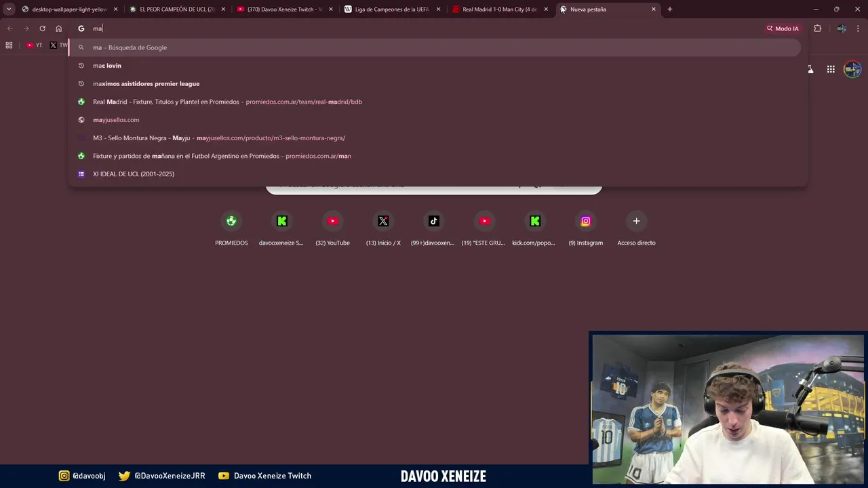Go to the home page icon
The image size is (868, 488).
[59, 28]
